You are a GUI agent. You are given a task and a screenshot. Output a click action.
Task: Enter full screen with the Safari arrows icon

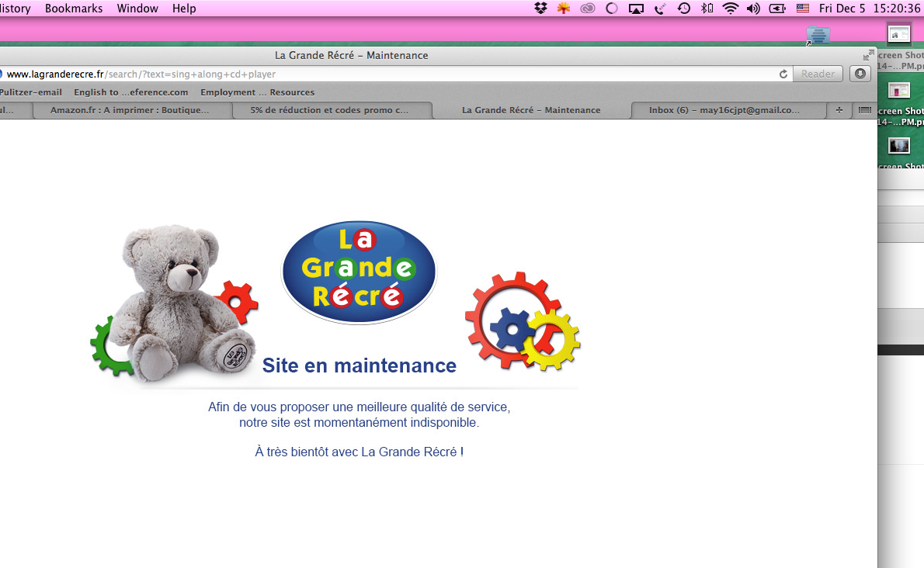[869, 55]
